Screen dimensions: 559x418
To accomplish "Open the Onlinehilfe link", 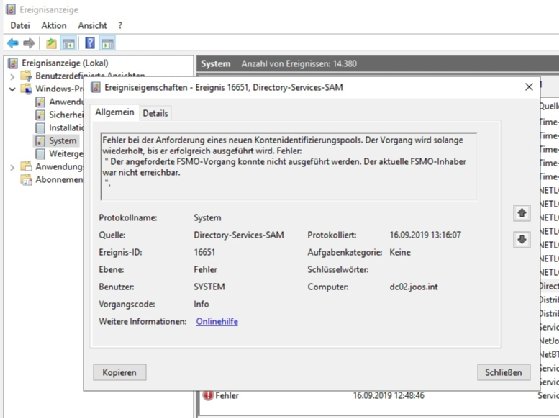I will tap(217, 321).
